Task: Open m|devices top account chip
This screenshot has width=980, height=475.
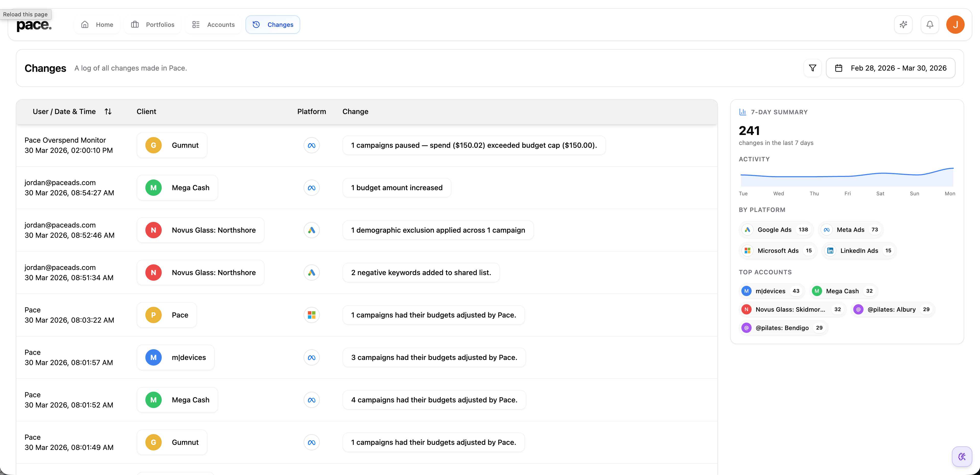Action: (x=771, y=291)
